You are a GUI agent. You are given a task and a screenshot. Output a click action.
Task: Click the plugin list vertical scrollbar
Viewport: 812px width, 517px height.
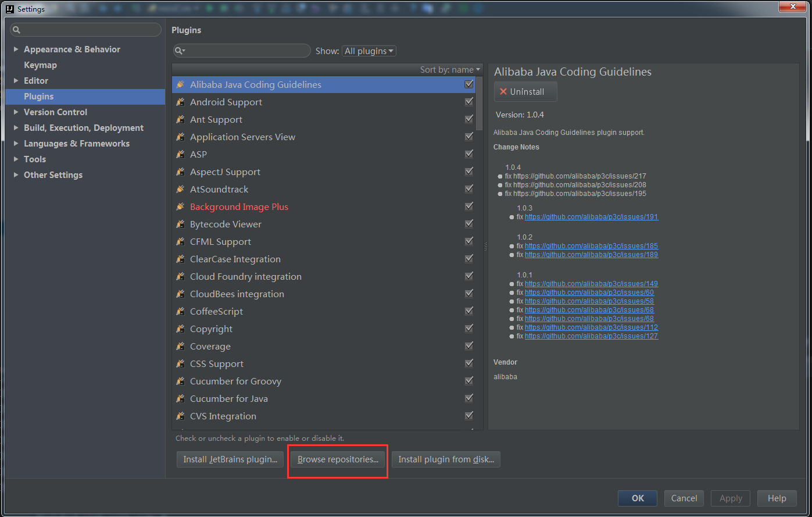(480, 104)
